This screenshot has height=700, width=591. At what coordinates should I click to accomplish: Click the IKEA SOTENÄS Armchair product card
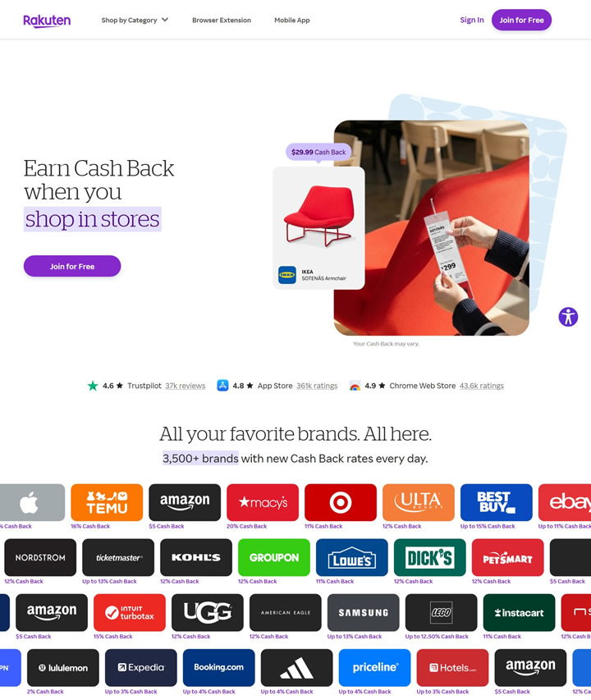(318, 227)
